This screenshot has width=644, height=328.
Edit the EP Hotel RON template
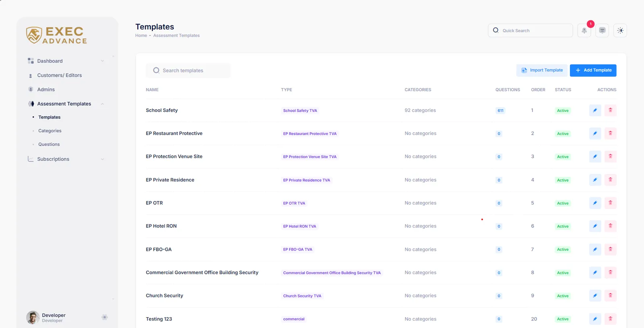[595, 226]
